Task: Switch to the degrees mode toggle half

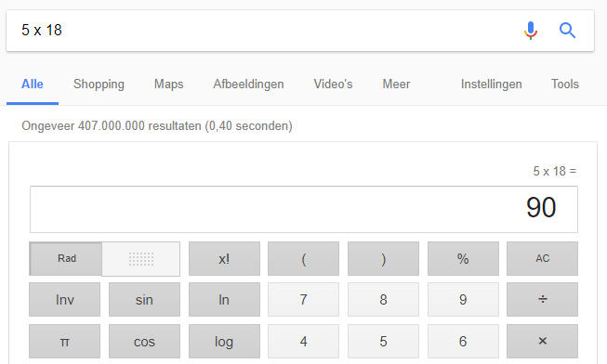Action: (x=141, y=259)
